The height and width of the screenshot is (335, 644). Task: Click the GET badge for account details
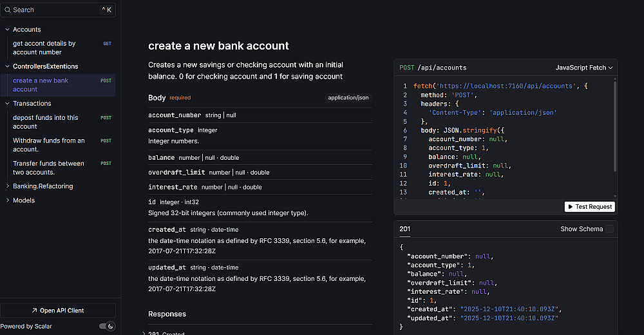108,44
